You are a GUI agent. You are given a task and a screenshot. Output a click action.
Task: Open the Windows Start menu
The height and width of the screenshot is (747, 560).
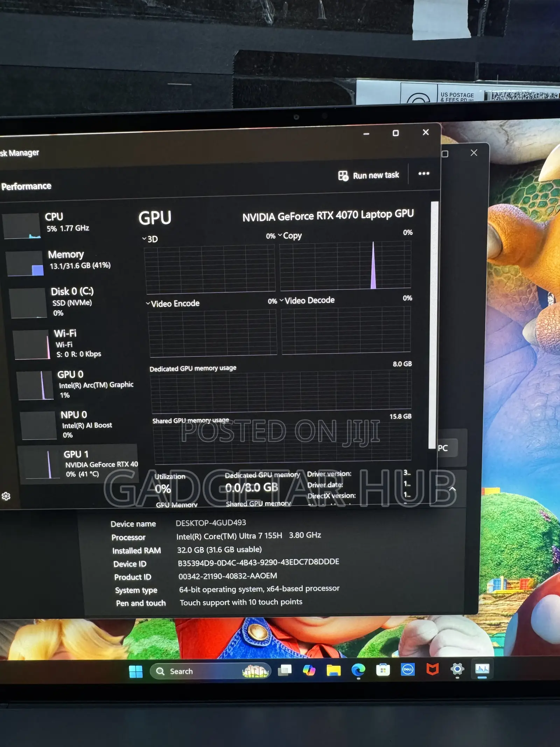136,671
